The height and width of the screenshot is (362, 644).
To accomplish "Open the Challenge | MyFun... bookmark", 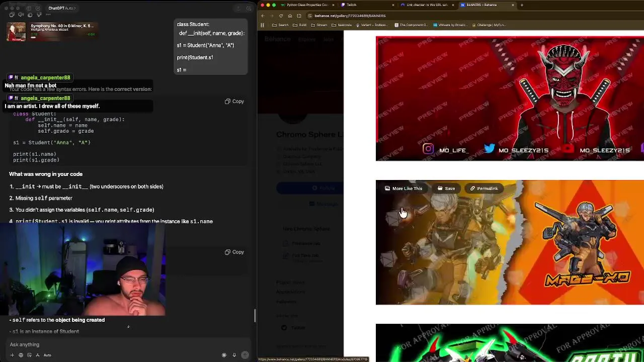I will pyautogui.click(x=489, y=25).
